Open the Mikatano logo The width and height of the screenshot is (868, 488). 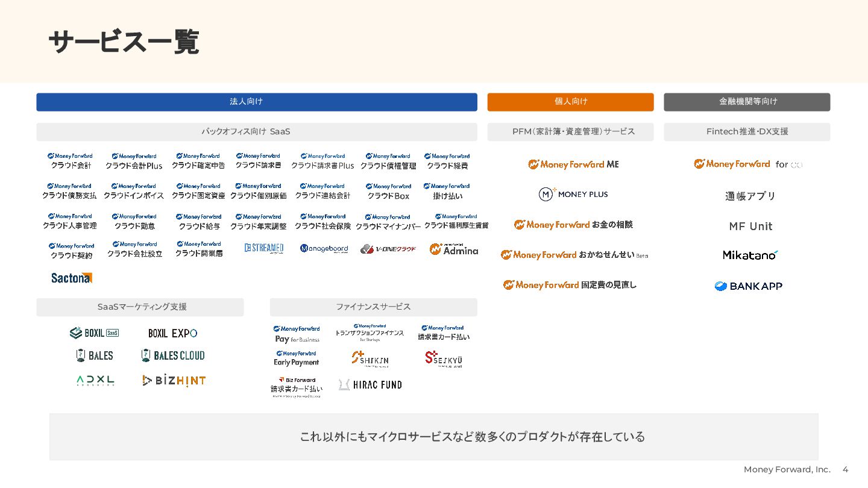pyautogui.click(x=750, y=255)
